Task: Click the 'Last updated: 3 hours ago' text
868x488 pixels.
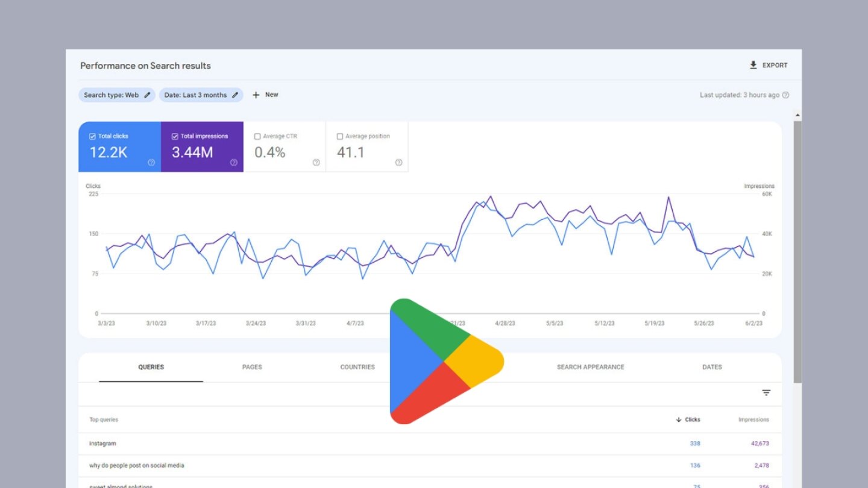Action: (740, 95)
